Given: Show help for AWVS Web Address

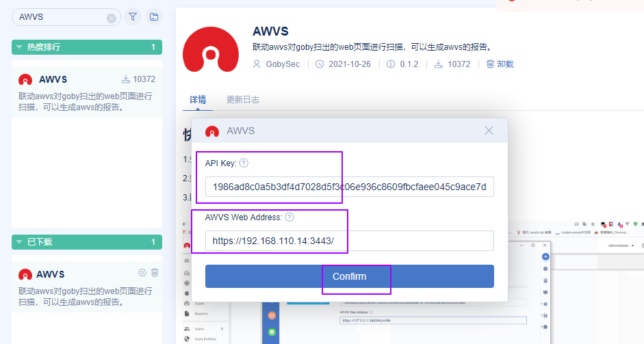Looking at the screenshot, I should [x=289, y=217].
